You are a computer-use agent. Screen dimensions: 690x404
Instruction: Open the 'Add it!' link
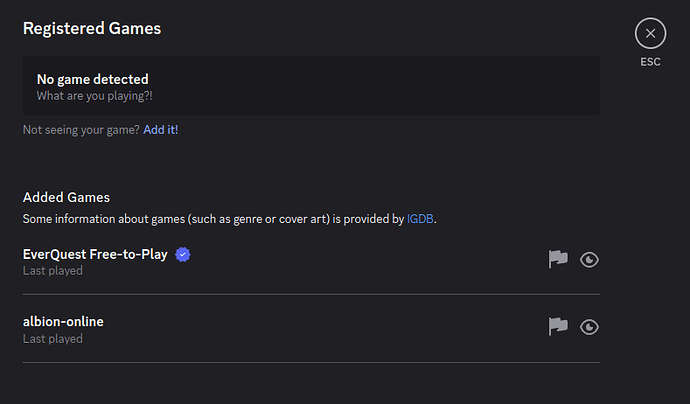coord(161,130)
